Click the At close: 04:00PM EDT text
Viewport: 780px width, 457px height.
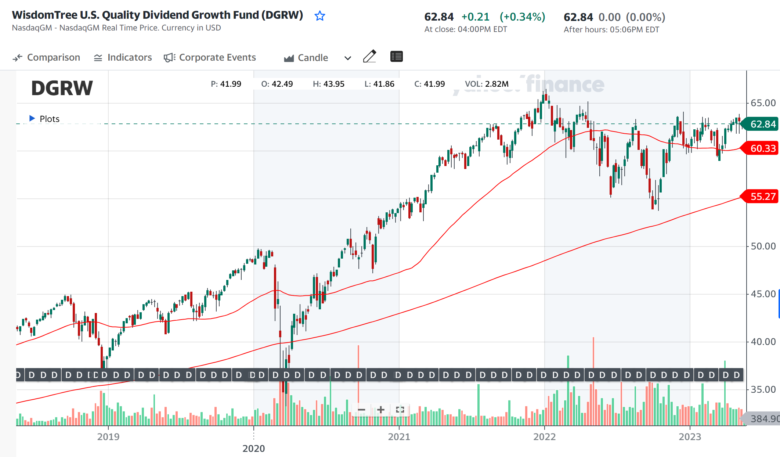466,30
